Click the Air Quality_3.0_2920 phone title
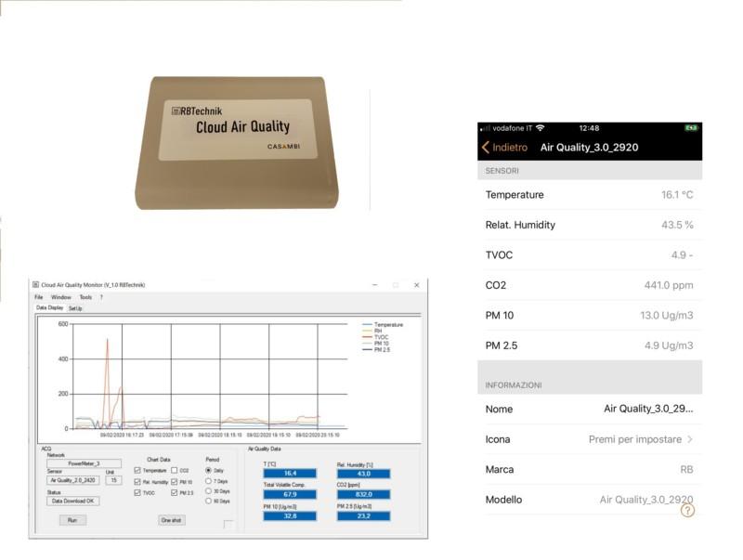Image resolution: width=743 pixels, height=560 pixels. [x=589, y=148]
